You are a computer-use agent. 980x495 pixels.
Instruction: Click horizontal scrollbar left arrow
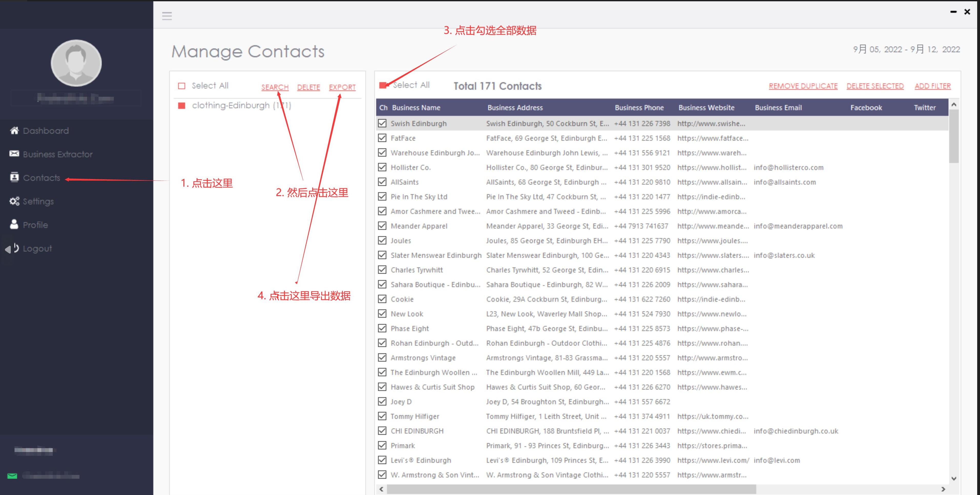(x=382, y=489)
